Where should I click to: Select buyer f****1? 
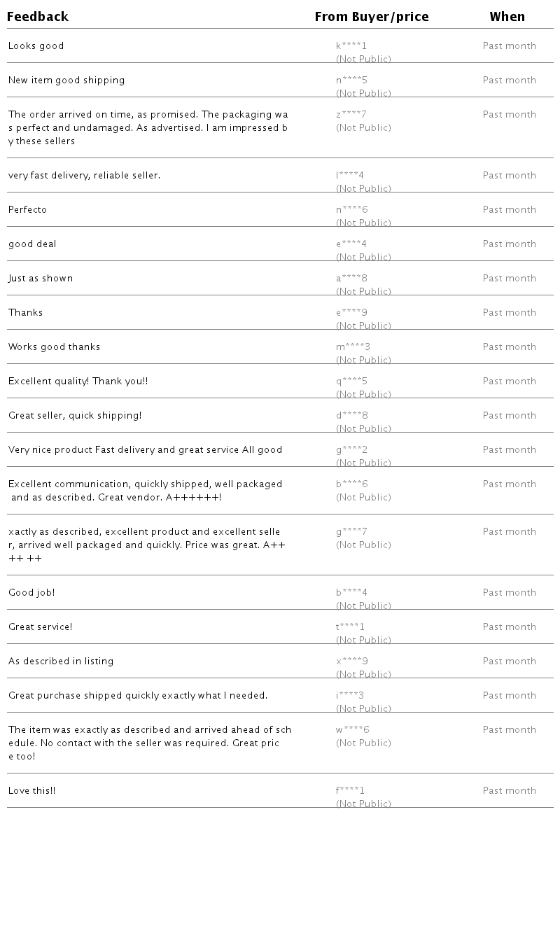coord(350,791)
